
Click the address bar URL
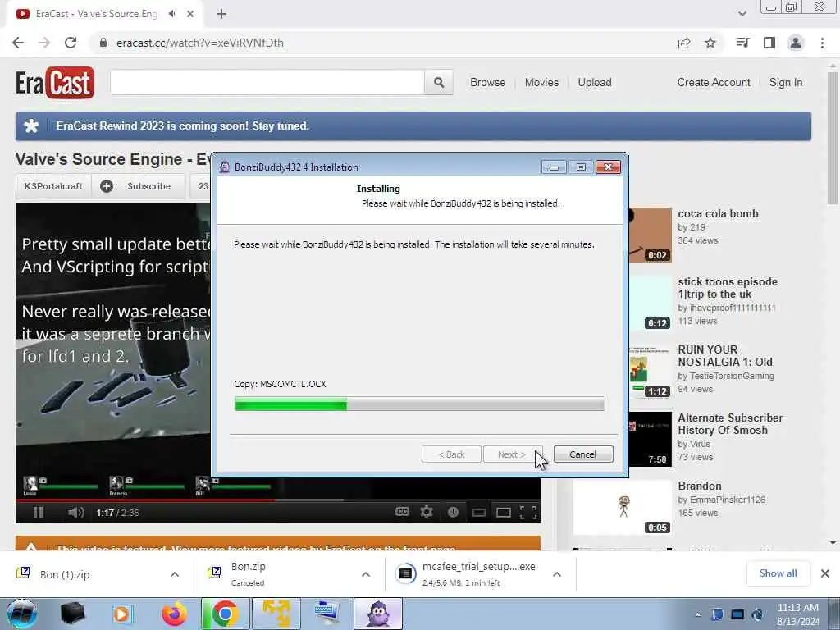(x=200, y=43)
